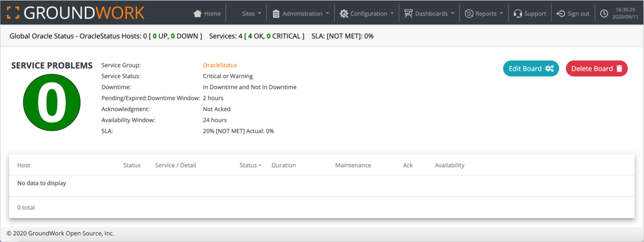Viewport: 644px width, 242px height.
Task: Click the Edit Board button
Action: (531, 68)
